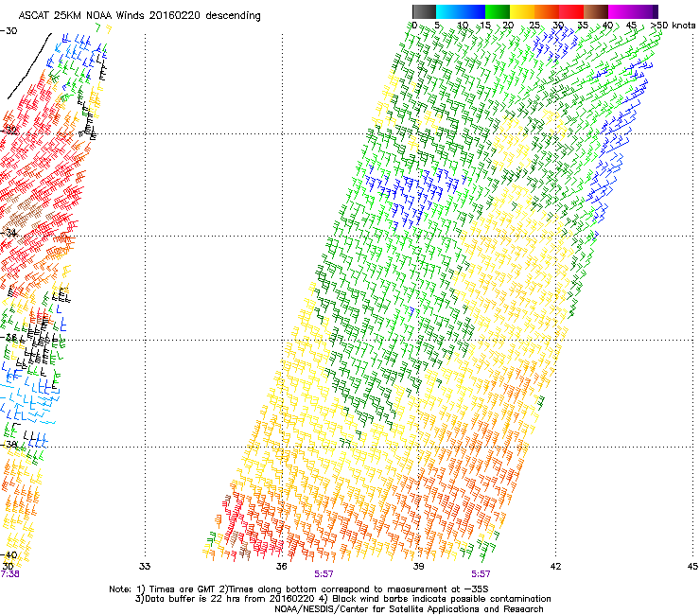Click the "25" knots legend scale number

(x=534, y=26)
